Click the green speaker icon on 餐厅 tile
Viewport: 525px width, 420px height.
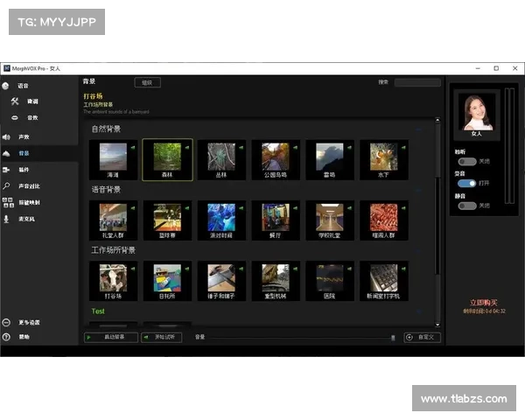pos(296,208)
